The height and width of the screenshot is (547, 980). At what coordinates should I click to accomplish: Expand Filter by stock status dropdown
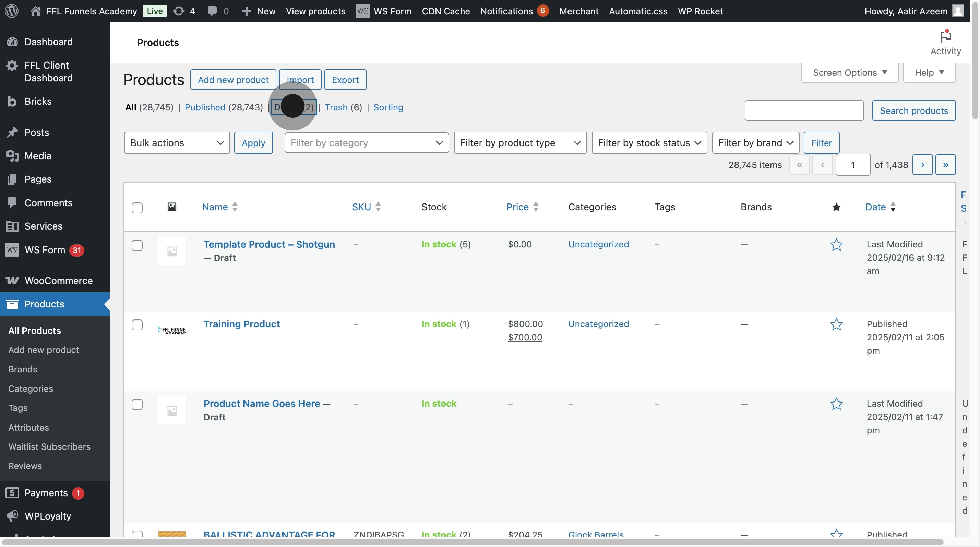tap(649, 143)
